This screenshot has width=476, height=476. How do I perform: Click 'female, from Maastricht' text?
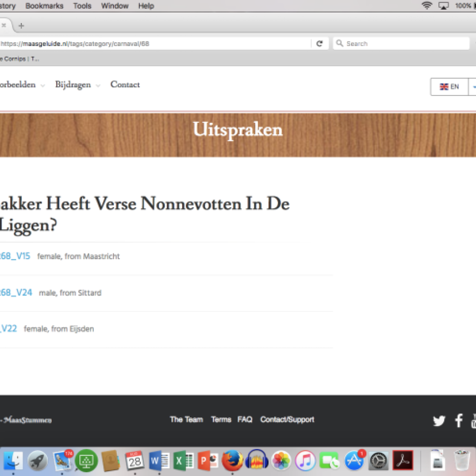(78, 256)
